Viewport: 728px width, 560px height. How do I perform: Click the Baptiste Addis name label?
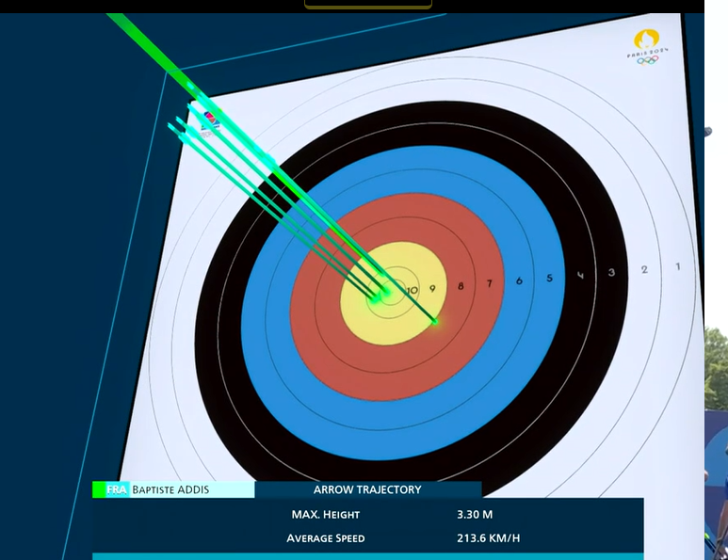170,489
